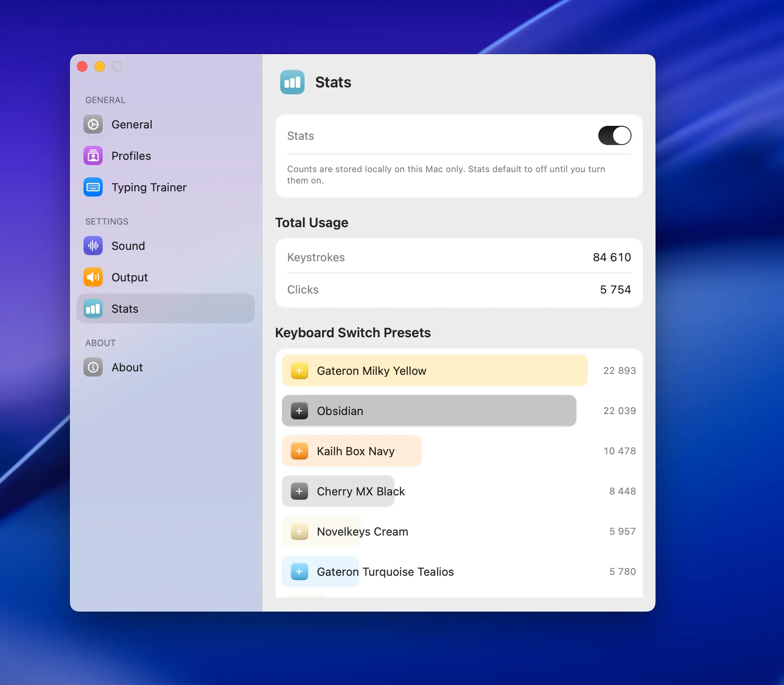Open the General settings page
This screenshot has width=784, height=685.
point(166,125)
